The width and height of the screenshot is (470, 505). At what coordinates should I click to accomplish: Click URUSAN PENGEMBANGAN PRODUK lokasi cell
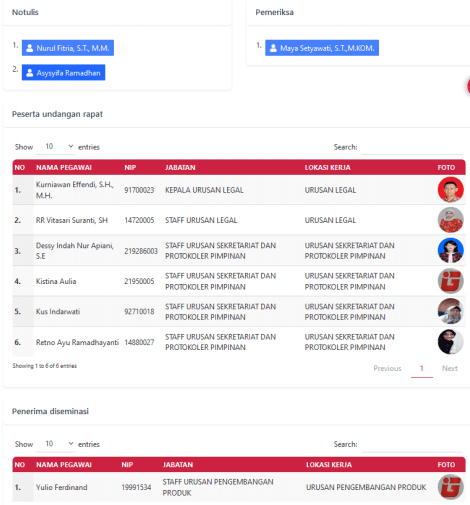pyautogui.click(x=366, y=487)
